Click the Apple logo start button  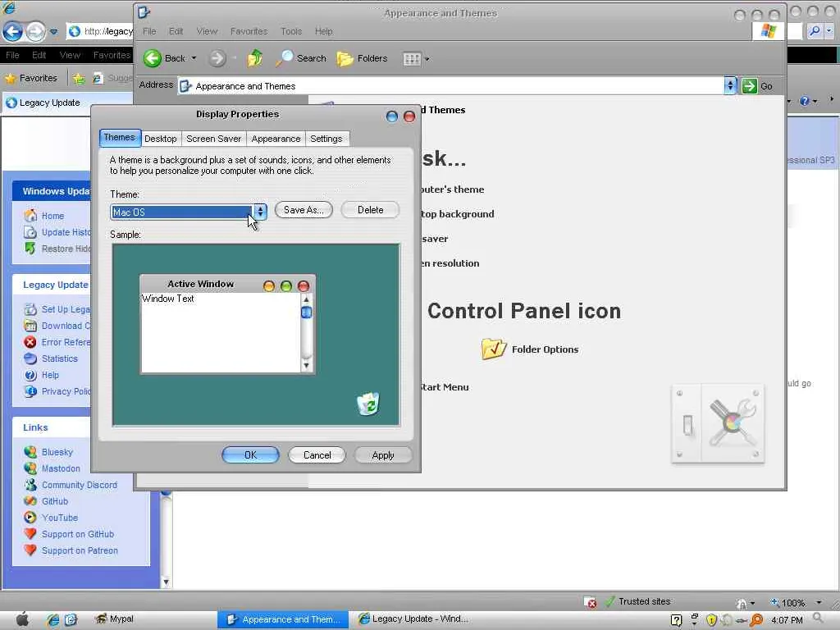22,619
